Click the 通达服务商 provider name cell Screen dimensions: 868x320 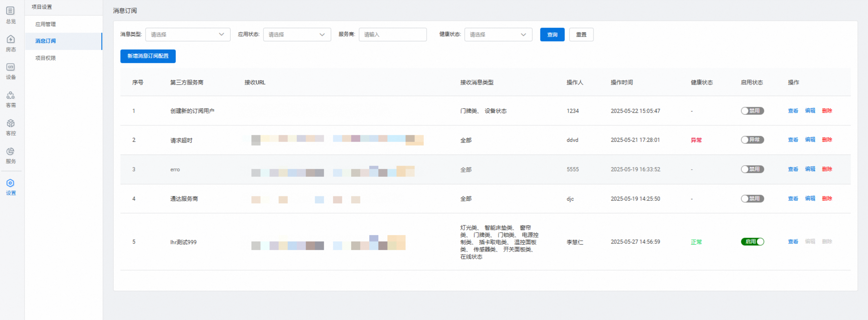184,199
